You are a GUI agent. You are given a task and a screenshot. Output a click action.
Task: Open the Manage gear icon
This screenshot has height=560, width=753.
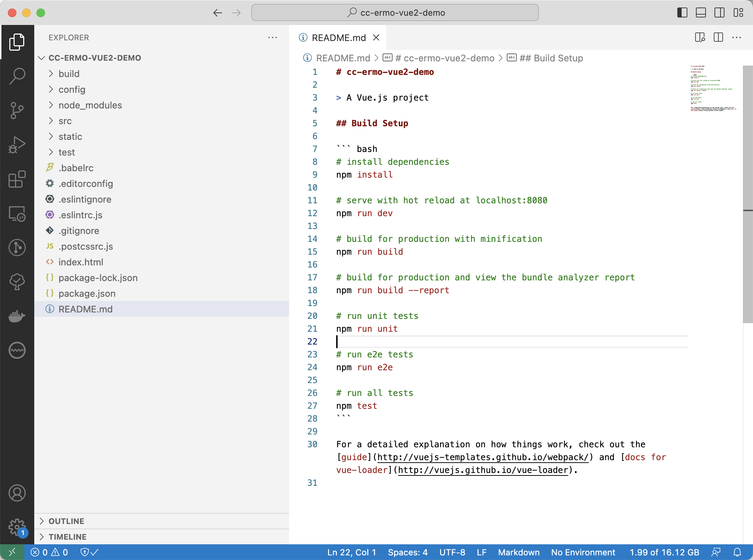point(17,527)
